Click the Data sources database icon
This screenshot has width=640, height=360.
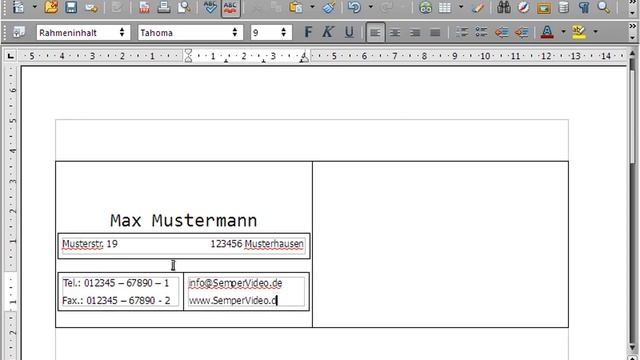(x=564, y=7)
